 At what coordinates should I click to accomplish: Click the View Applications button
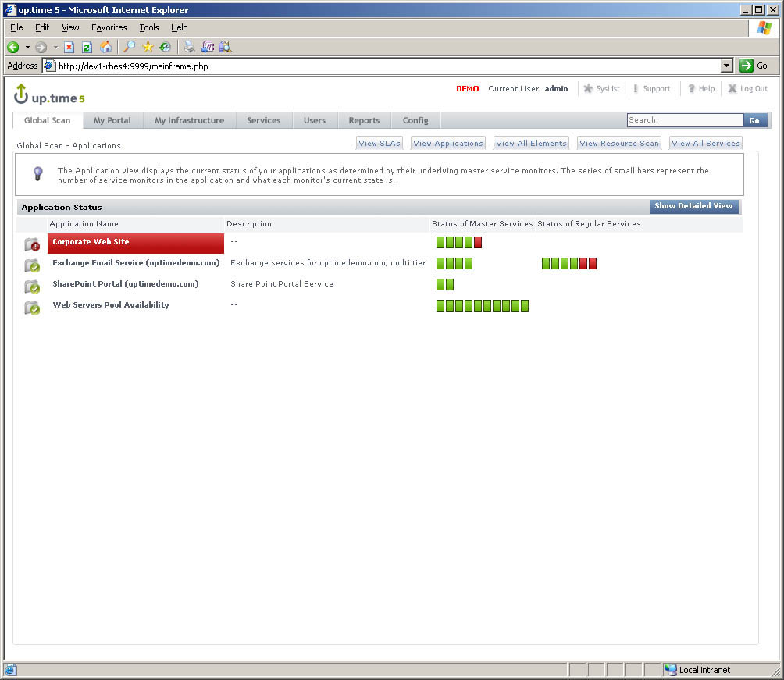[448, 144]
